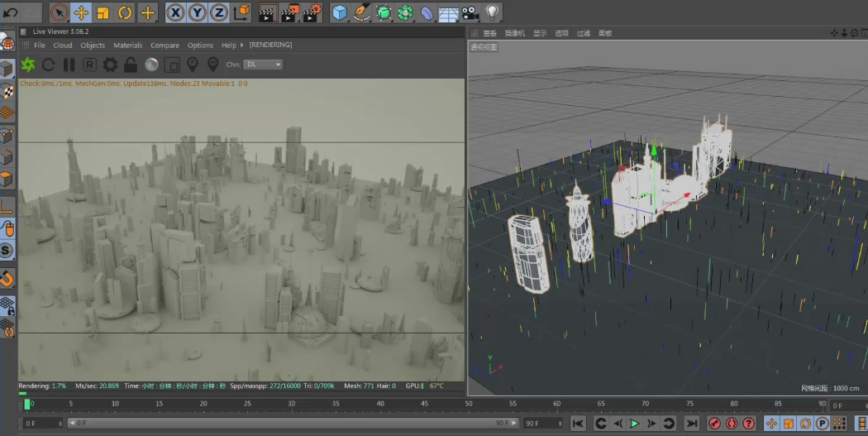The width and height of the screenshot is (868, 436).
Task: Toggle the X axis lock
Action: point(175,12)
